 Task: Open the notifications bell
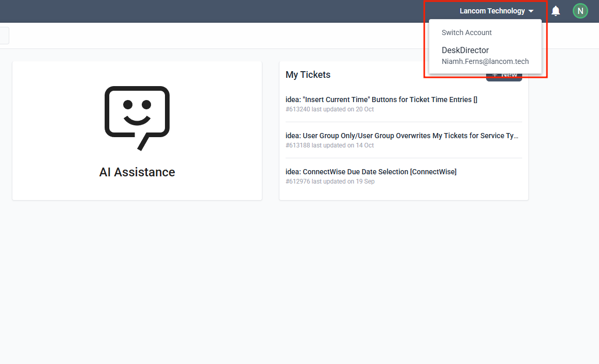(x=556, y=11)
